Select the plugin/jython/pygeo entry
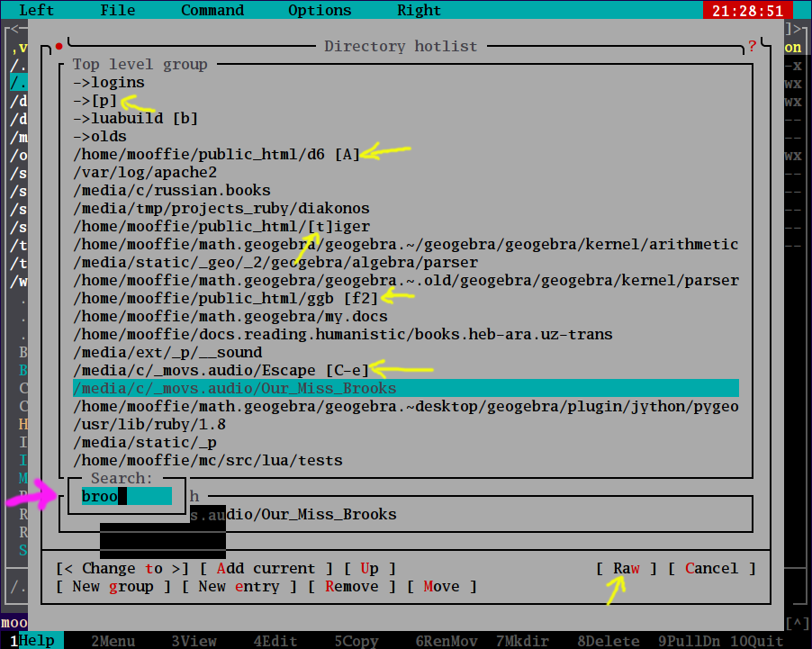The height and width of the screenshot is (649, 812). [406, 406]
